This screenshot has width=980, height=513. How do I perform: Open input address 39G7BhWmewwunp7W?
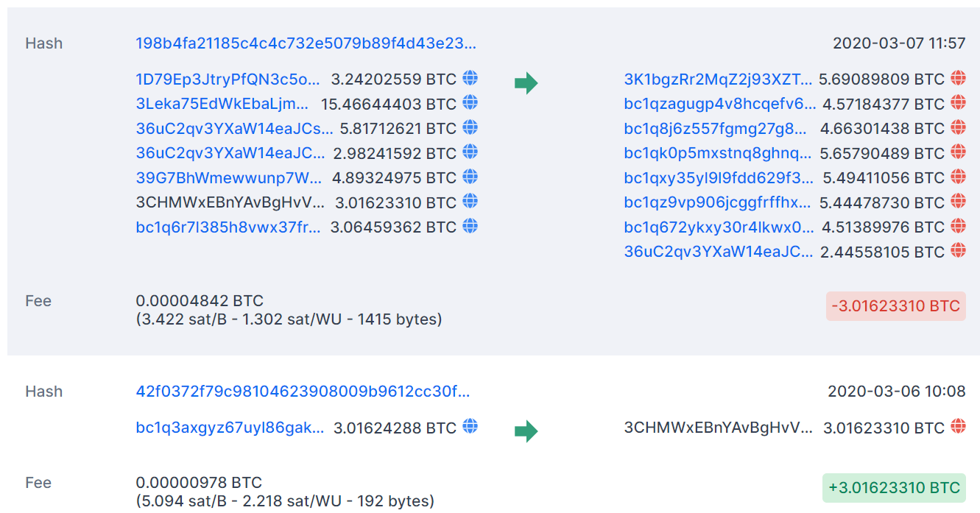point(229,177)
